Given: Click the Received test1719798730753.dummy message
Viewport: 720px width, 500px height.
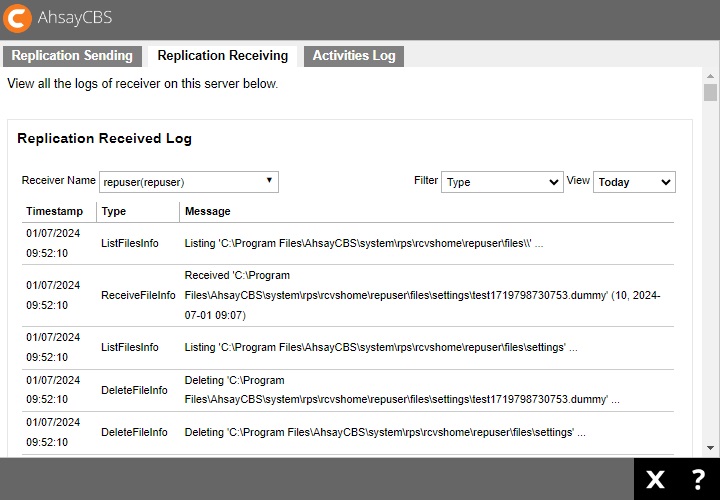Looking at the screenshot, I should [422, 295].
